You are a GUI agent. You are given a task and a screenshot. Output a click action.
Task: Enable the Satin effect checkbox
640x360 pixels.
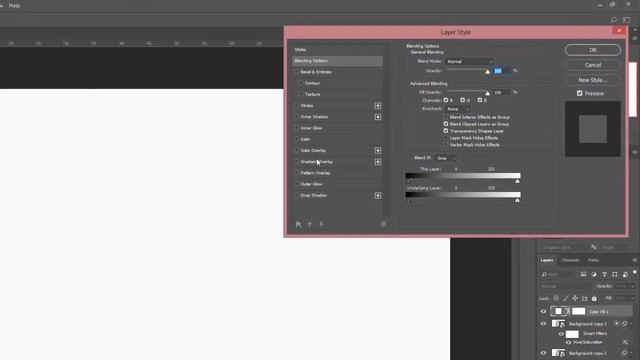(x=297, y=139)
